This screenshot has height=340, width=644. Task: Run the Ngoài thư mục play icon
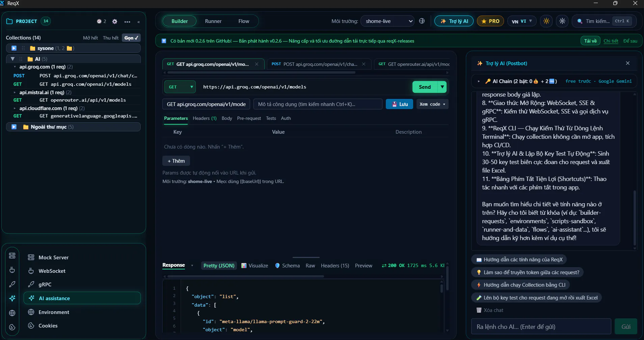point(14,127)
